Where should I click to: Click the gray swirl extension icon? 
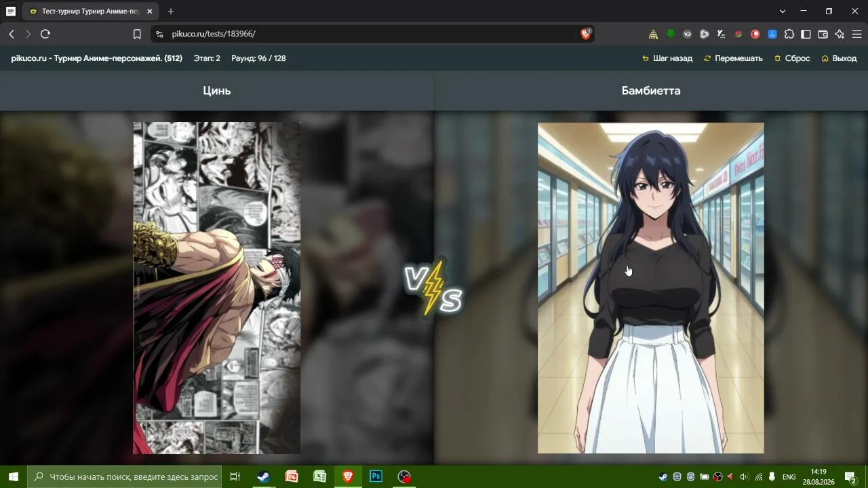click(704, 34)
